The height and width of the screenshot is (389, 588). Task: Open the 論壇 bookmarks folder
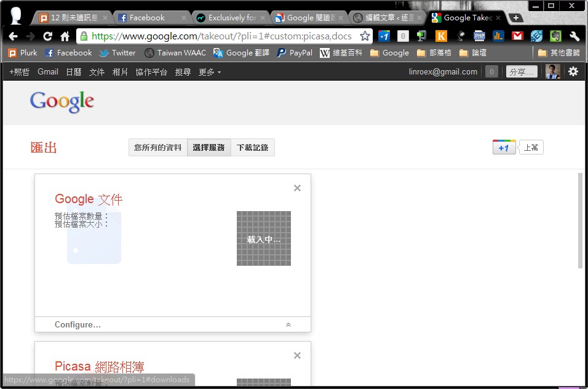point(472,53)
